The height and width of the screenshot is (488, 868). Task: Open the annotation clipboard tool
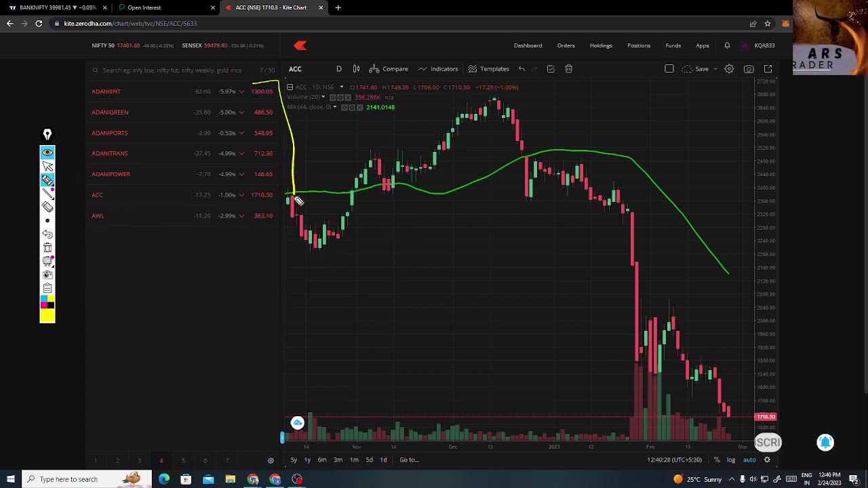[x=47, y=288]
